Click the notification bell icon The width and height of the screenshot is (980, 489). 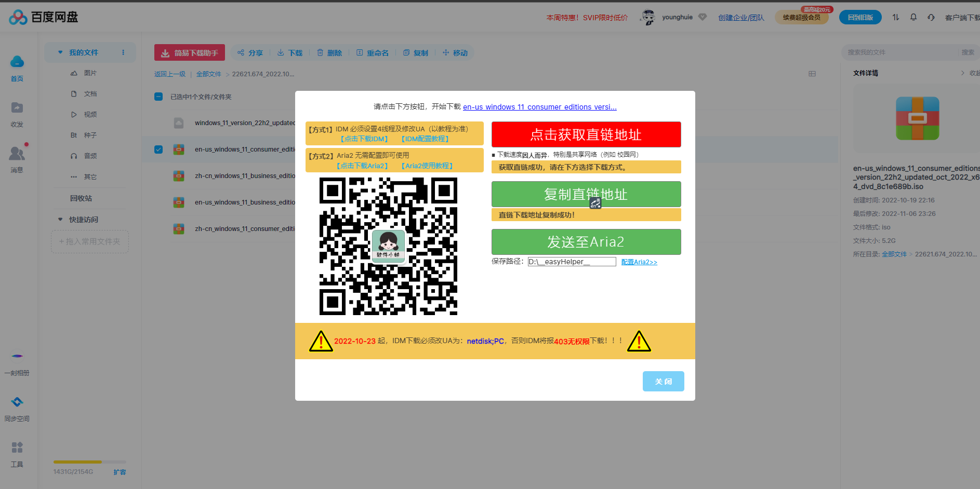tap(913, 17)
